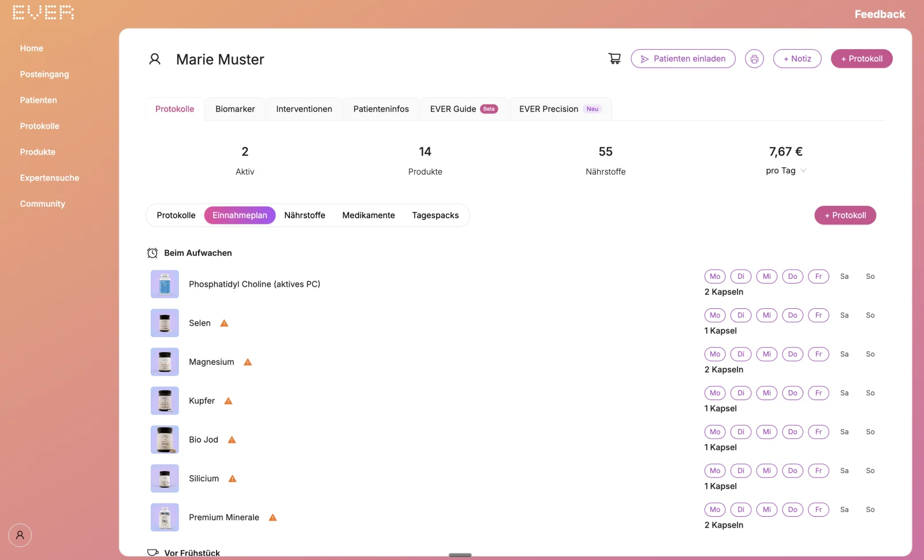The image size is (924, 560).
Task: Open the Kupfer product thumbnail
Action: point(165,401)
